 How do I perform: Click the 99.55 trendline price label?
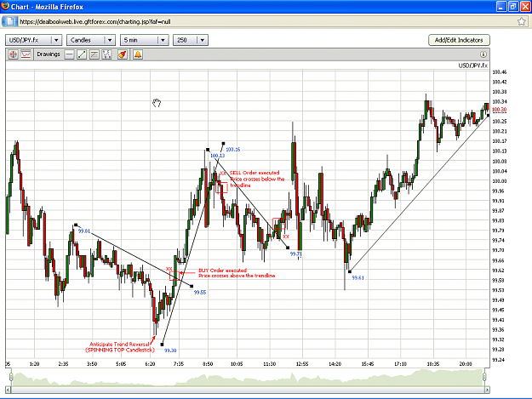tap(200, 292)
